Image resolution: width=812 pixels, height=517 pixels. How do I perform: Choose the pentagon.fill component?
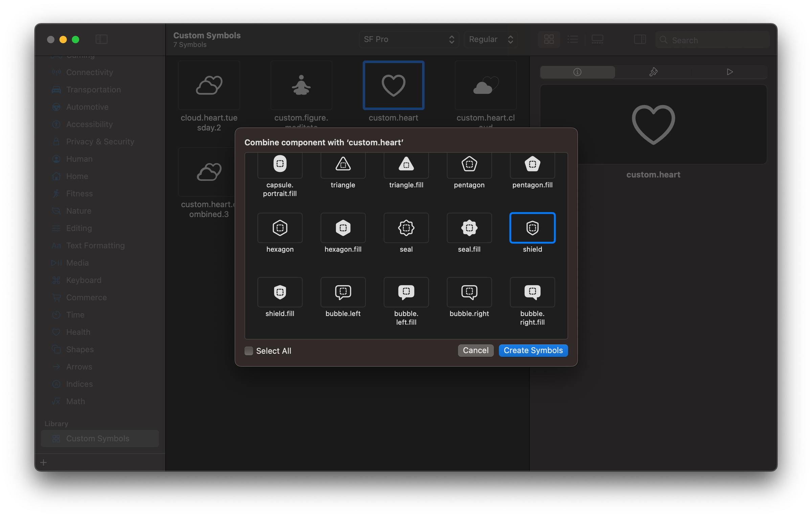(532, 165)
